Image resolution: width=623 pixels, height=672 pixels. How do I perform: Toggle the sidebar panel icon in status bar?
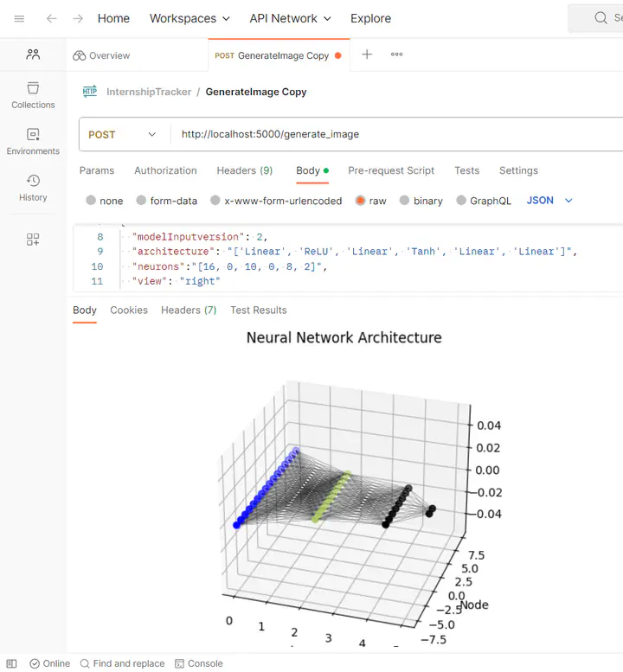11,663
